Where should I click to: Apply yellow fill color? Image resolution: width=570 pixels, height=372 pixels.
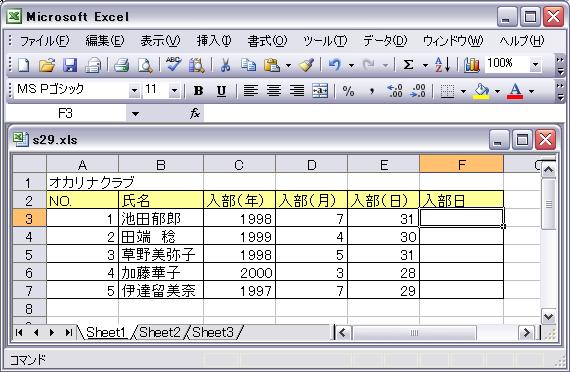coord(481,91)
